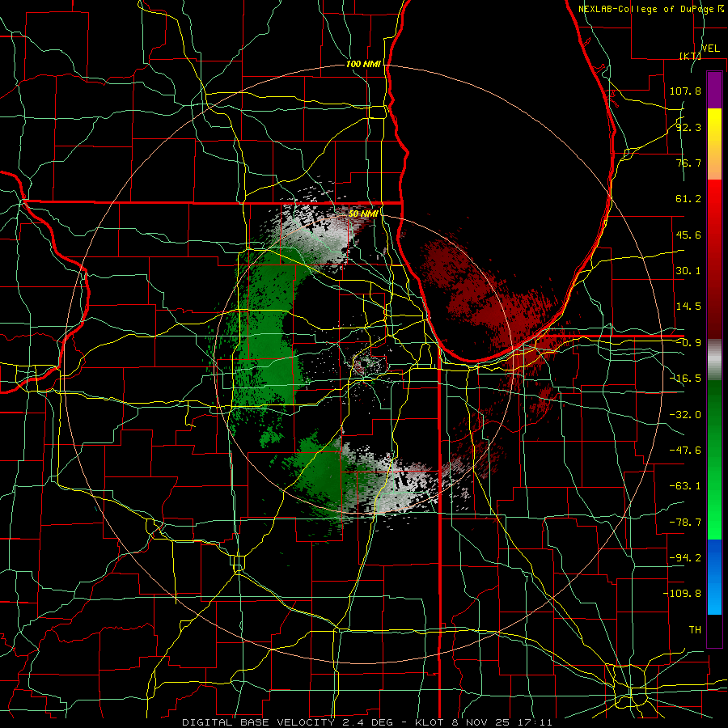Click the -94.2 legend value
728x728 pixels.
(685, 558)
